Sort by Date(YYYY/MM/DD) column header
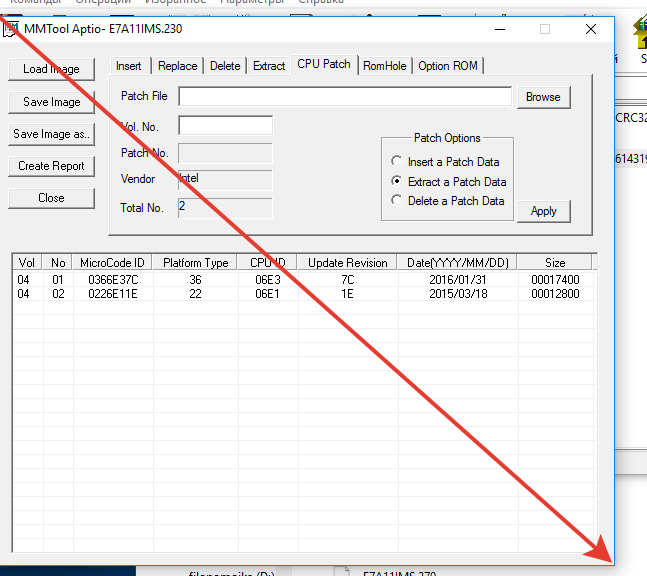The width and height of the screenshot is (647, 576). (458, 262)
